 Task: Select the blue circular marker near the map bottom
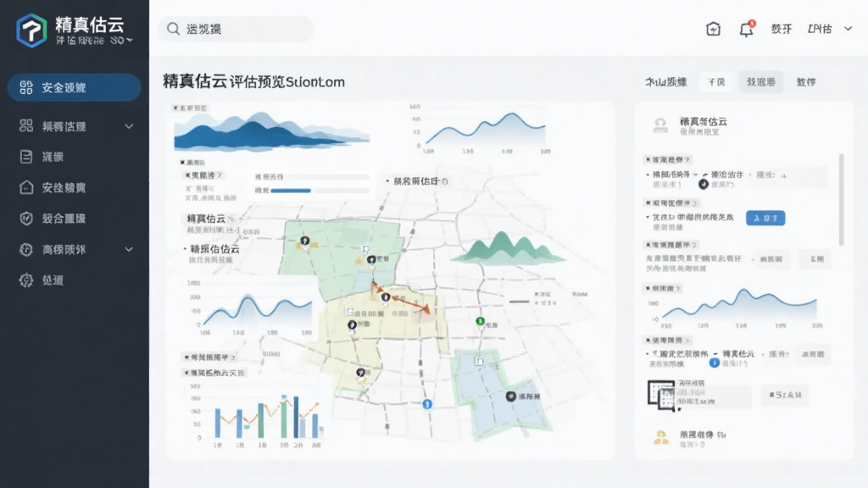pyautogui.click(x=427, y=404)
